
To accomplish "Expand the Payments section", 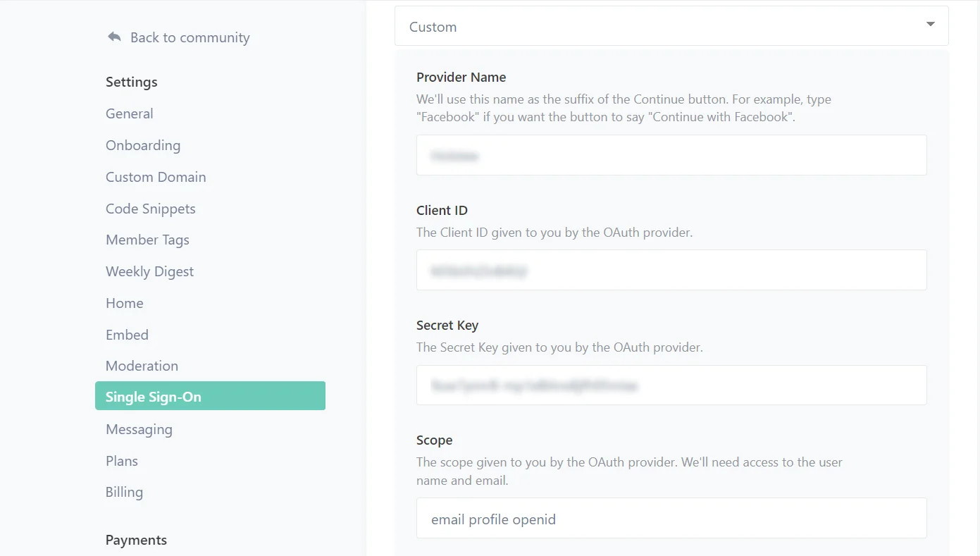I will tap(136, 540).
